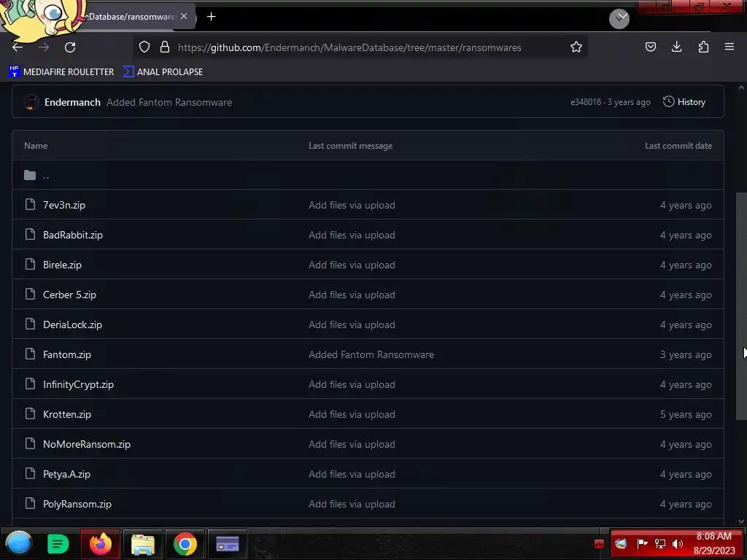Open the commit History
Image resolution: width=747 pixels, height=560 pixels.
pyautogui.click(x=684, y=102)
